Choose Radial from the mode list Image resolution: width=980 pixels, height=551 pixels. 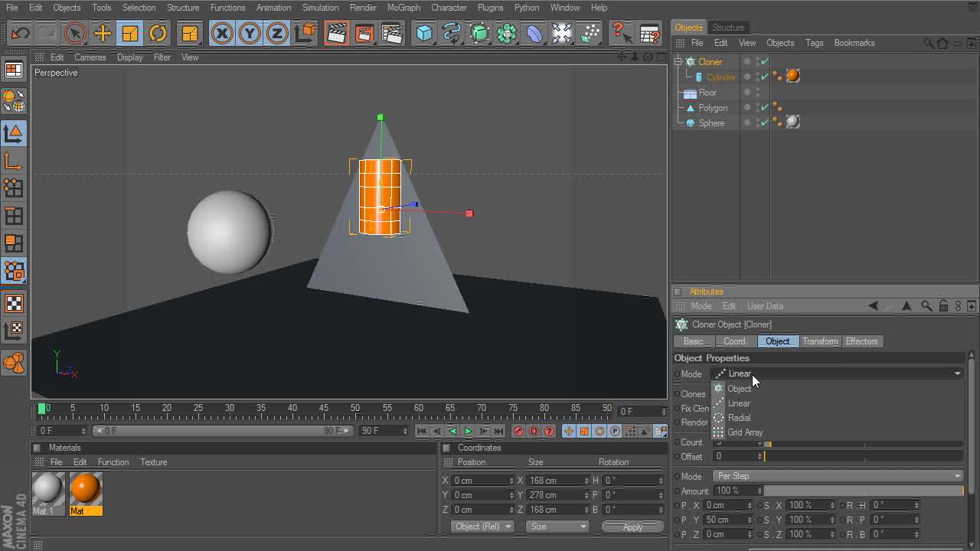pos(739,418)
